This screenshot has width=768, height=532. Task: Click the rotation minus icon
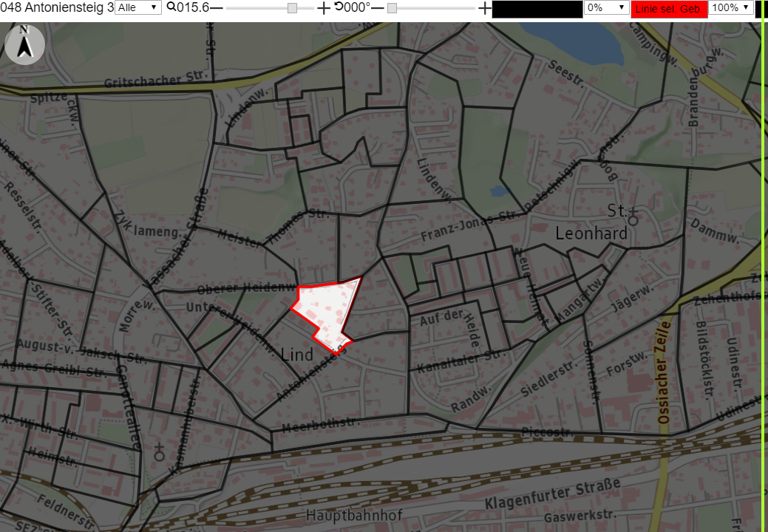point(378,8)
